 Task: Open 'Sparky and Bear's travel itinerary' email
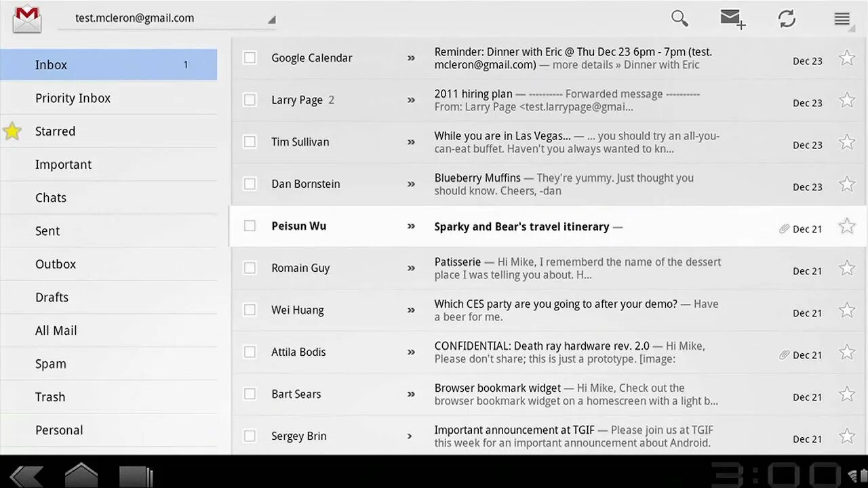pos(549,226)
